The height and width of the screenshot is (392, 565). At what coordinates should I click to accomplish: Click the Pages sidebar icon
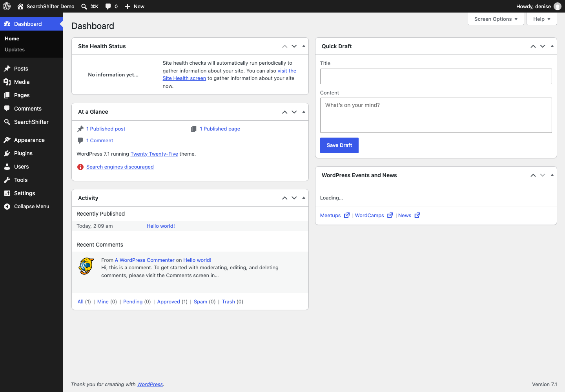click(7, 95)
